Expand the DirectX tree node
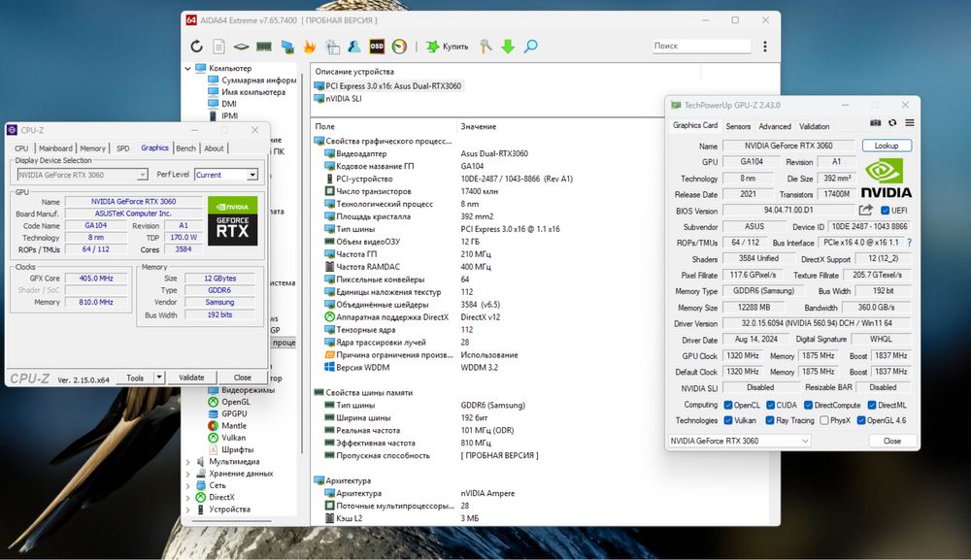 187,498
